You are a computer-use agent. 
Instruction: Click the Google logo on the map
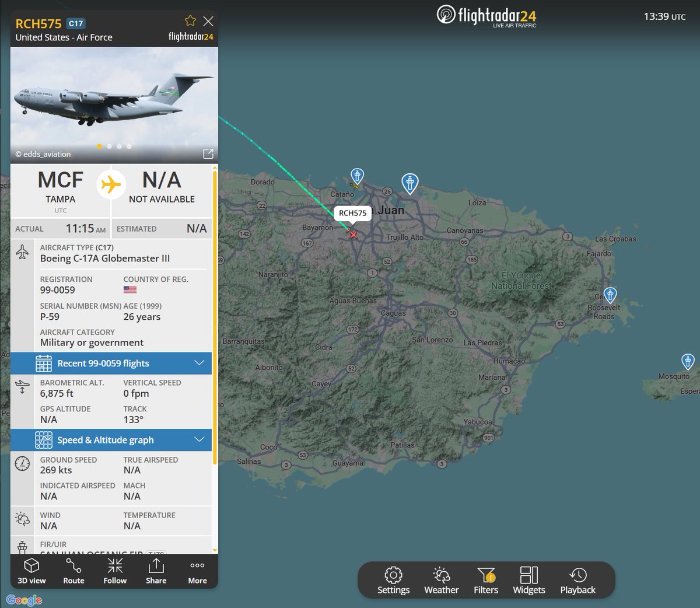[24, 600]
